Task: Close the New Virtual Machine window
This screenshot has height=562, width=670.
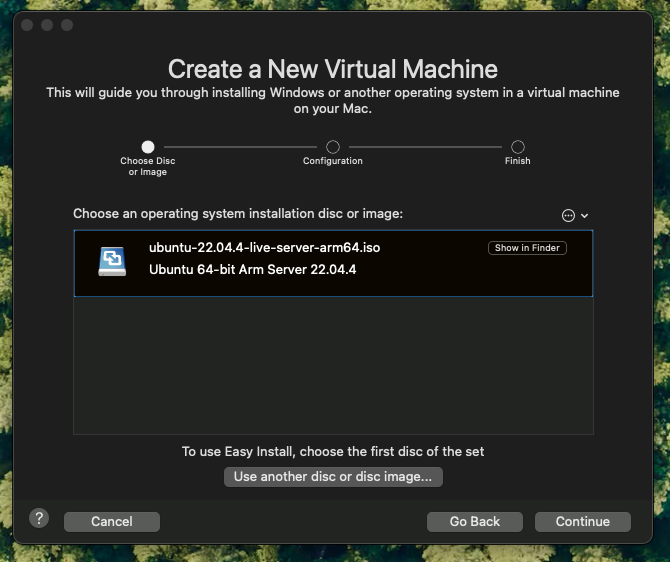Action: pos(27,24)
